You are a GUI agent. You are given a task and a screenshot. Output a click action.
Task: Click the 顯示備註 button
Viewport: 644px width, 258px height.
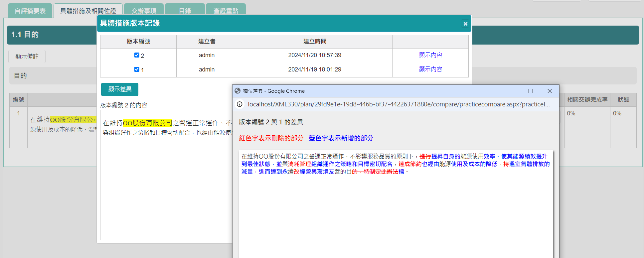(27, 57)
